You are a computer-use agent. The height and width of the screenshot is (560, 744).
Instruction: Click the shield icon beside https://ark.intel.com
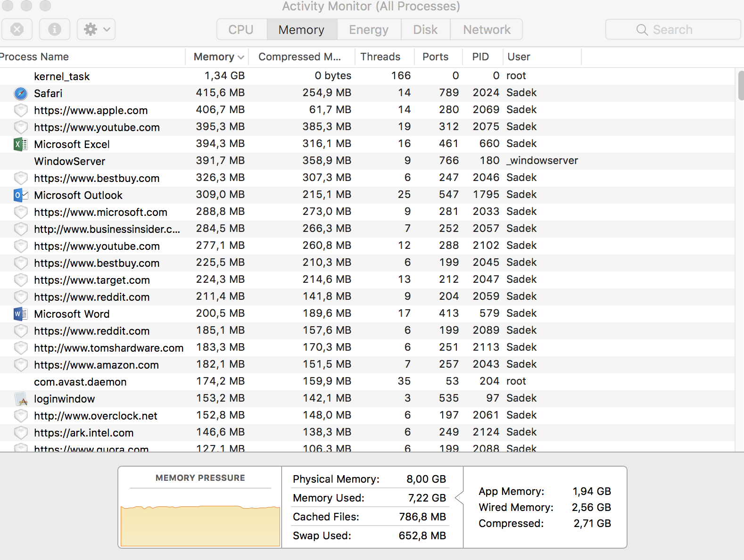pos(21,433)
